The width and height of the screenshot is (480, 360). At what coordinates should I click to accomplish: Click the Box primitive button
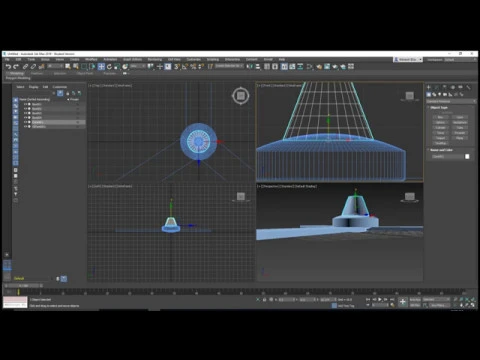(440, 117)
